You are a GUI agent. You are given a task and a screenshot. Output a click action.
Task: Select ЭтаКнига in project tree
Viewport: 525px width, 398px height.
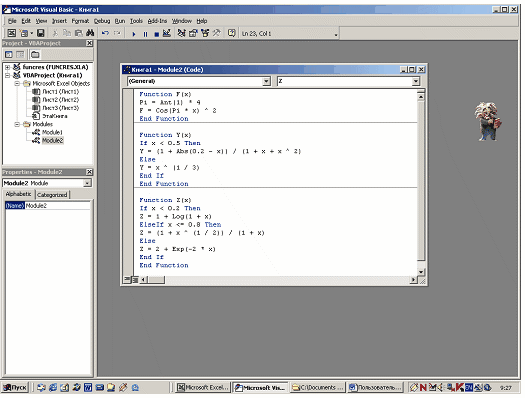click(x=55, y=116)
